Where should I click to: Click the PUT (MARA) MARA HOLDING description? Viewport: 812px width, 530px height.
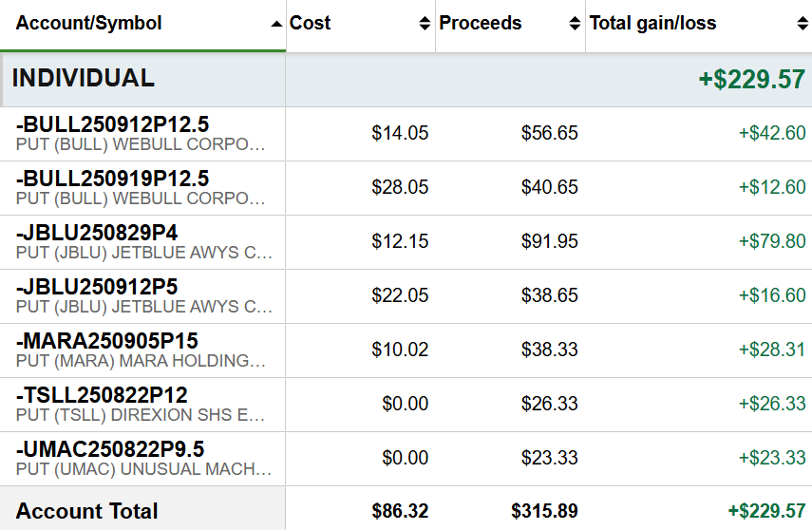pyautogui.click(x=141, y=361)
